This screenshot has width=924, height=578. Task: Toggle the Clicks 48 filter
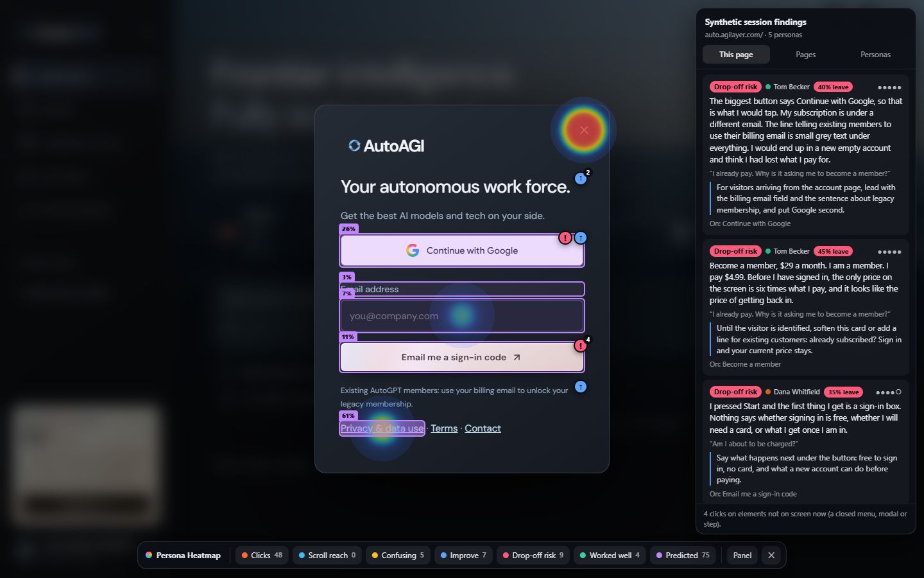click(x=262, y=556)
